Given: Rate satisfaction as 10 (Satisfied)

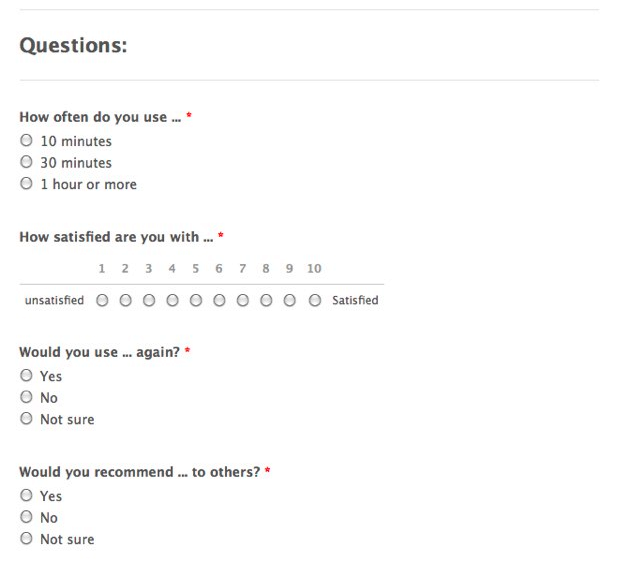Looking at the screenshot, I should [x=315, y=300].
